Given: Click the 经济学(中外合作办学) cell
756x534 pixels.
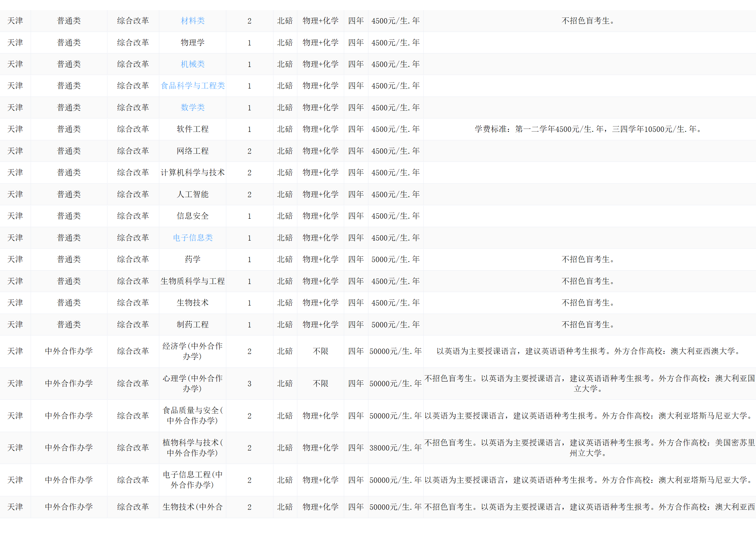Looking at the screenshot, I should point(193,351).
